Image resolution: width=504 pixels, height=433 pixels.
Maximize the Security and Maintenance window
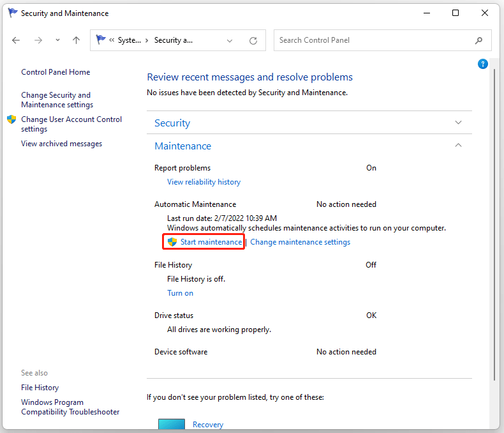tap(456, 13)
